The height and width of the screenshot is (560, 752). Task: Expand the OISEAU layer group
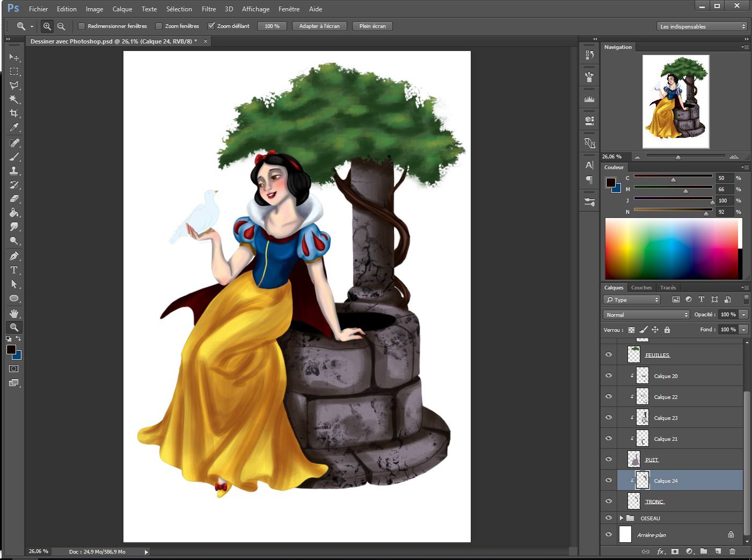click(621, 518)
